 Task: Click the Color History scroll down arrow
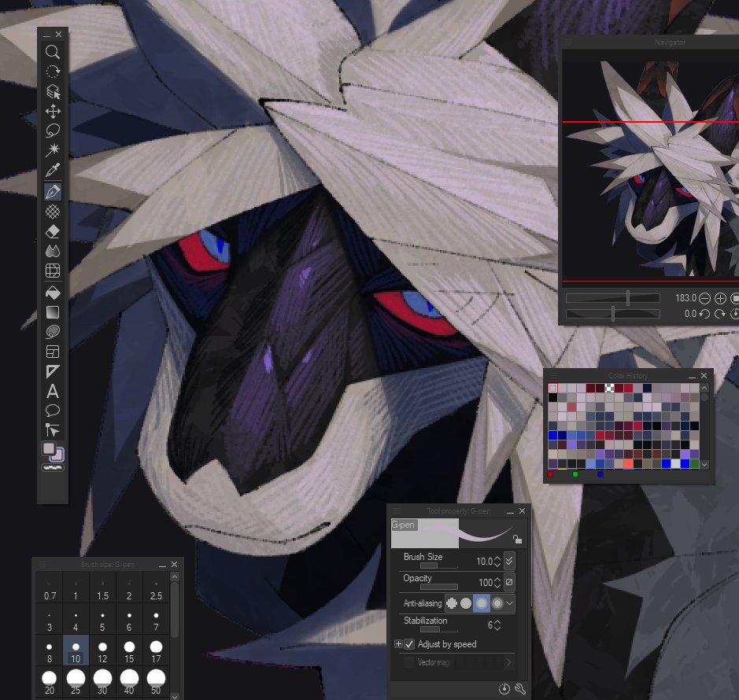(x=704, y=465)
